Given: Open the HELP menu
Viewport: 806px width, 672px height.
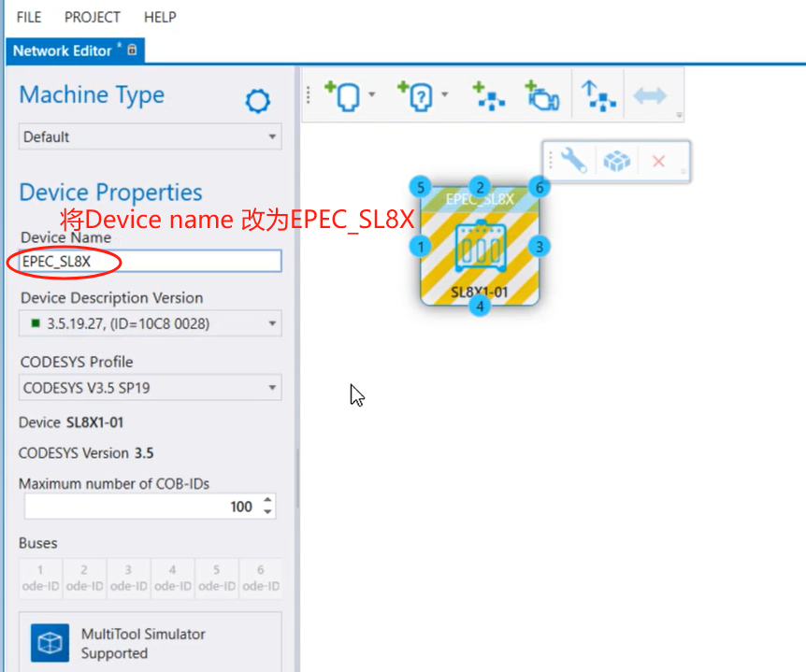Looking at the screenshot, I should click(160, 17).
